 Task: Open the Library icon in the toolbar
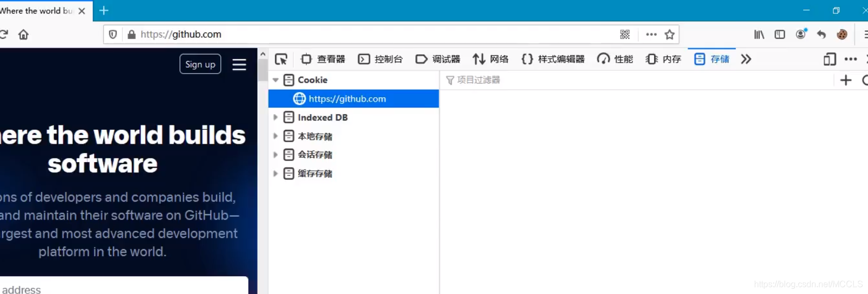point(759,35)
